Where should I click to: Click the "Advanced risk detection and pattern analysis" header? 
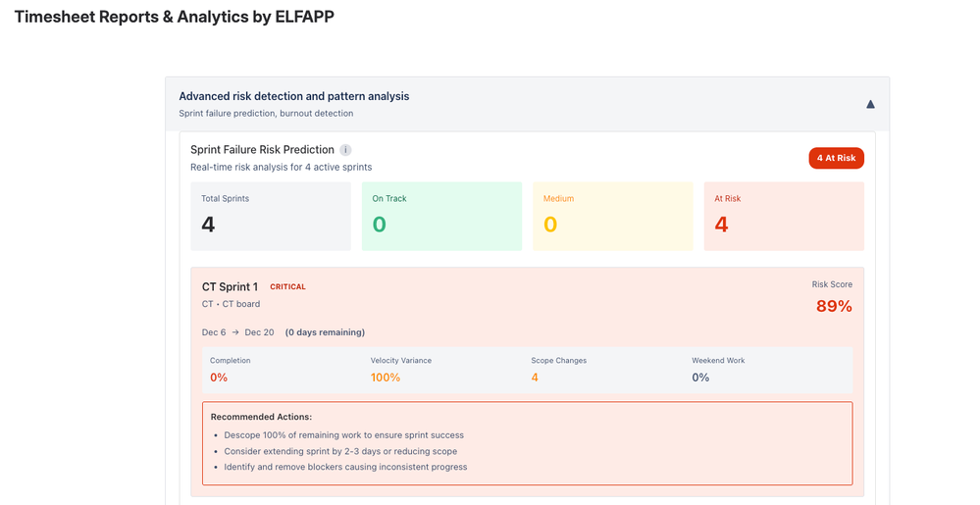click(x=293, y=96)
